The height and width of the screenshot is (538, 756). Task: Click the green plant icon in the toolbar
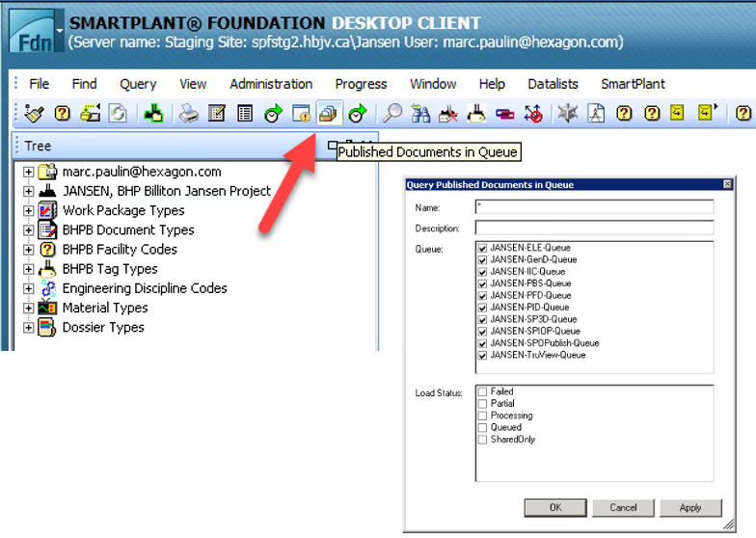click(x=153, y=114)
